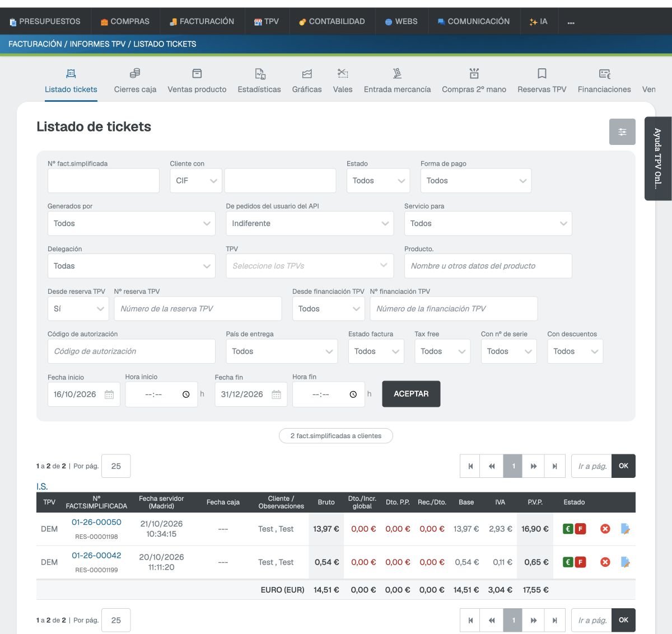Open ticket 01-26-00050 link

coord(96,522)
